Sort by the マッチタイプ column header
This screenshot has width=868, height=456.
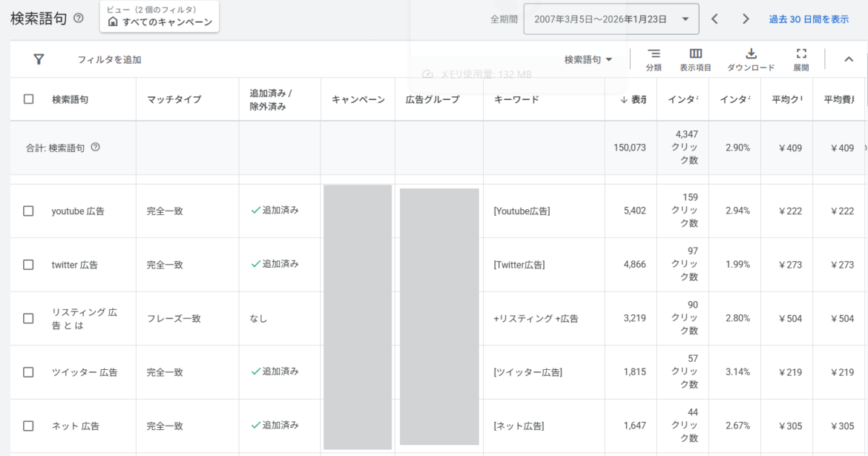(174, 99)
